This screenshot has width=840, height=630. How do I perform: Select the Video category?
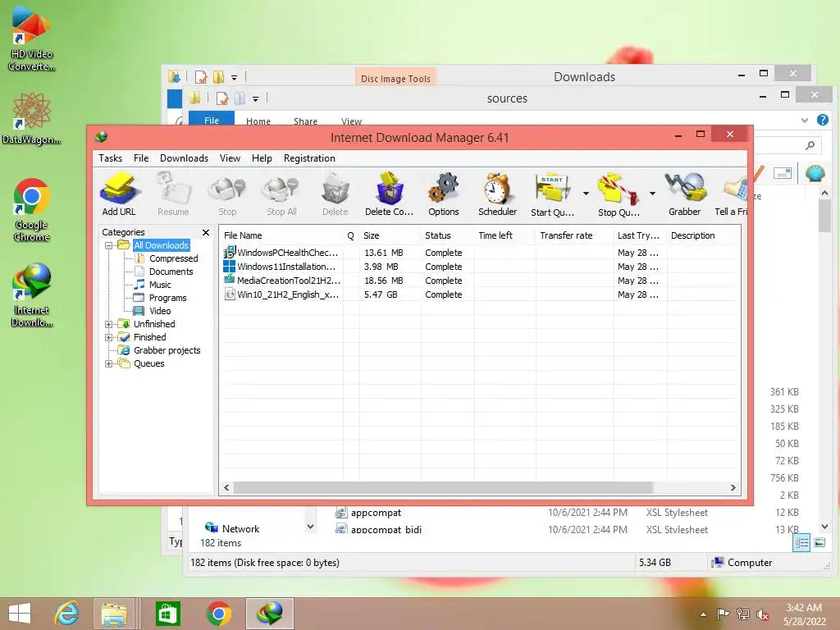160,311
